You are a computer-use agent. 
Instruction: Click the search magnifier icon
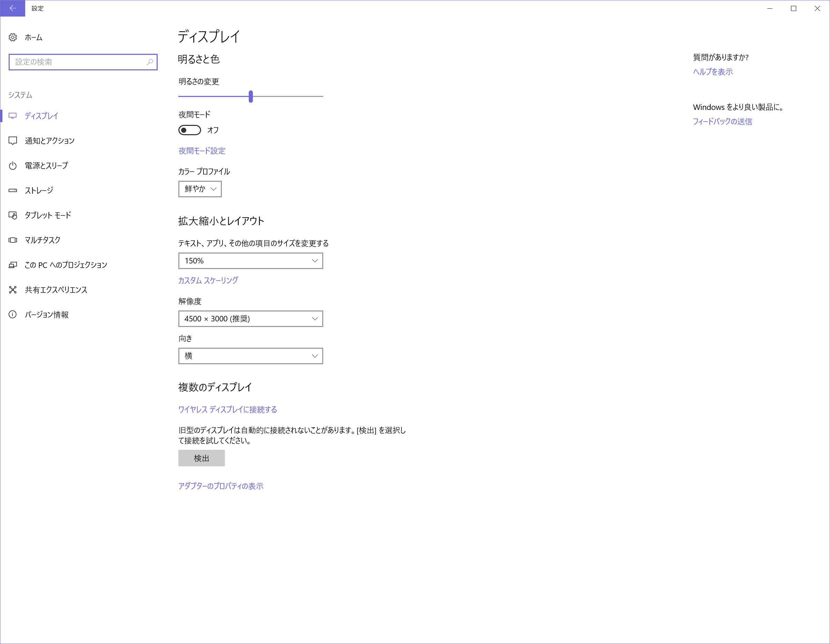[x=150, y=62]
